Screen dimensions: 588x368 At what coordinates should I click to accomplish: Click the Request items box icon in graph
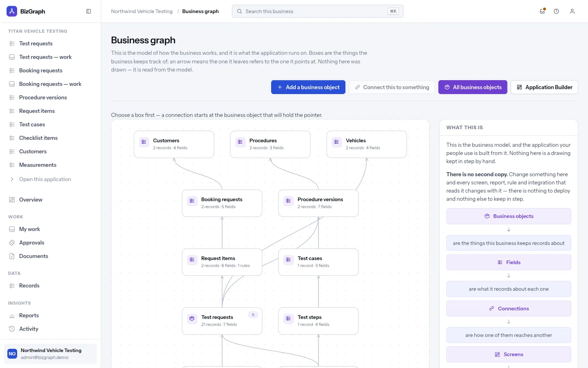[x=192, y=260]
